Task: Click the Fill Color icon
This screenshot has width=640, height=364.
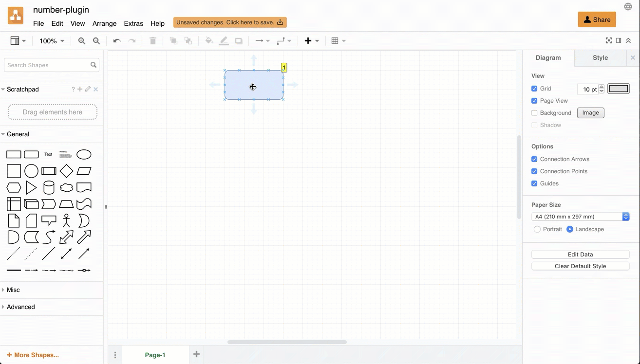Action: (209, 41)
